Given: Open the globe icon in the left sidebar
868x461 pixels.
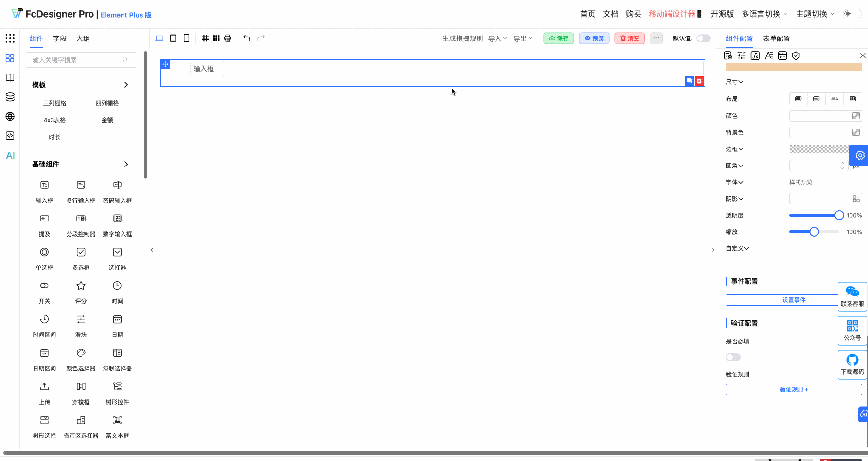Looking at the screenshot, I should [10, 116].
